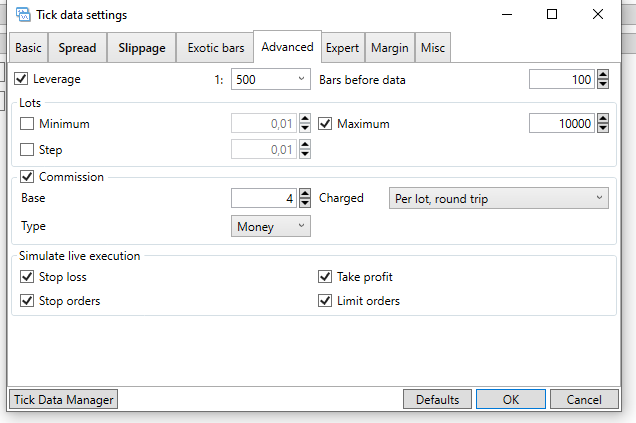Switch to the Spread tab
The height and width of the screenshot is (423, 636).
78,48
